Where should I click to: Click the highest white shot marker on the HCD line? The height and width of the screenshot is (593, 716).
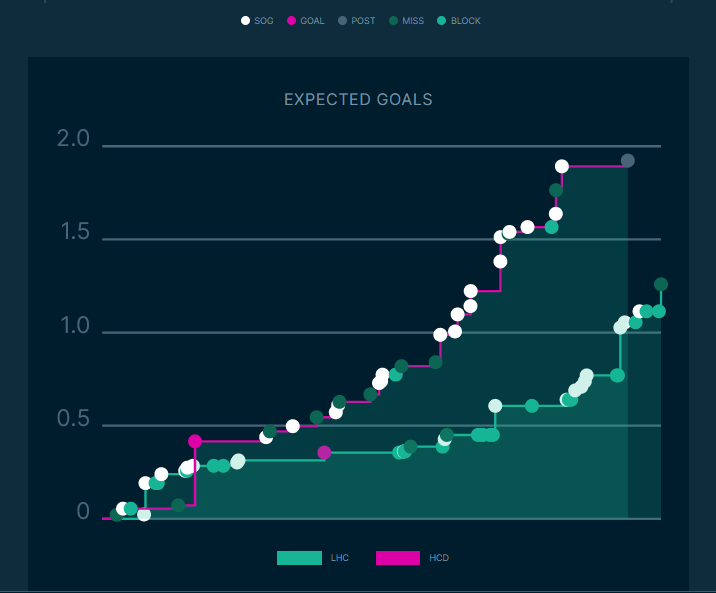[562, 166]
